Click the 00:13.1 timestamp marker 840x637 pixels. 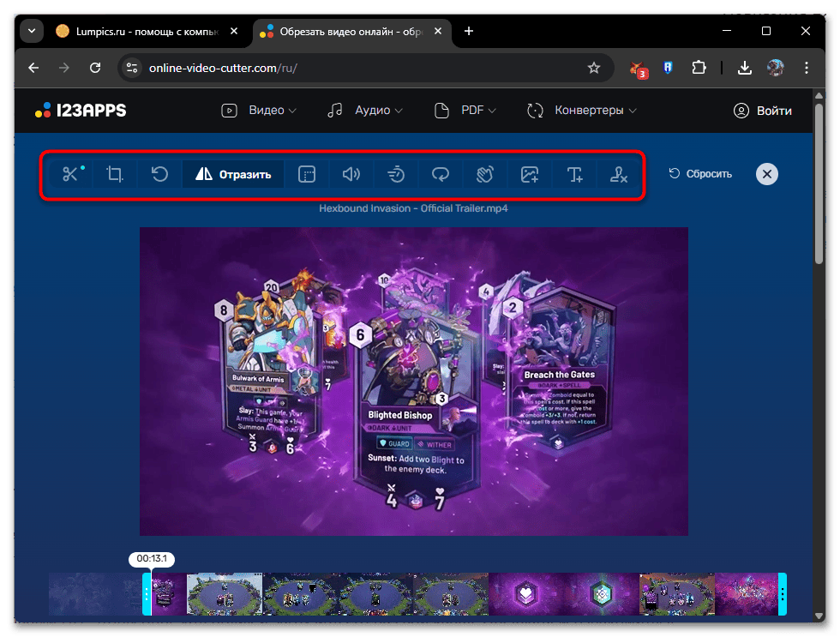point(152,559)
